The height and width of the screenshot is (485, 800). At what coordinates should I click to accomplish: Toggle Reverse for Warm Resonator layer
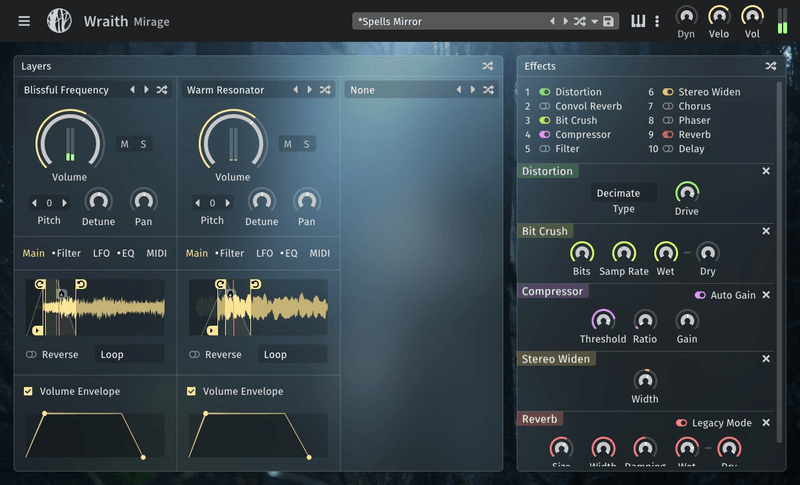(194, 354)
